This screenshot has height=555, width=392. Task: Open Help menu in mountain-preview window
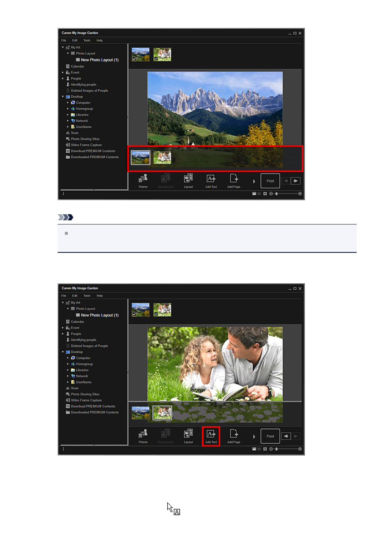point(99,40)
